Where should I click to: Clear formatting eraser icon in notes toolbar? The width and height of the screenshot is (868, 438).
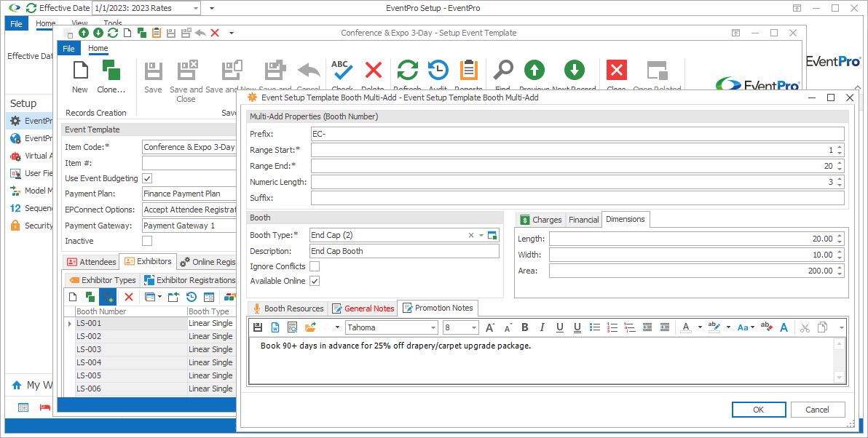[767, 327]
